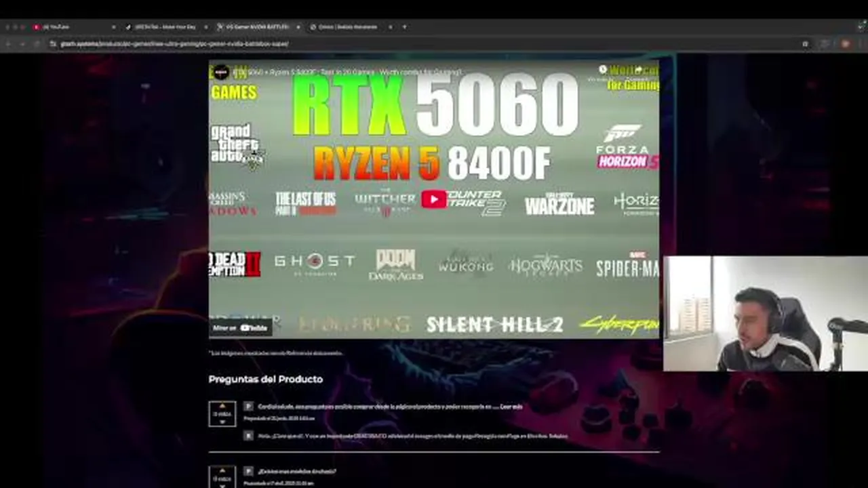Go forward in browser history
This screenshot has width=868, height=488.
click(x=22, y=43)
